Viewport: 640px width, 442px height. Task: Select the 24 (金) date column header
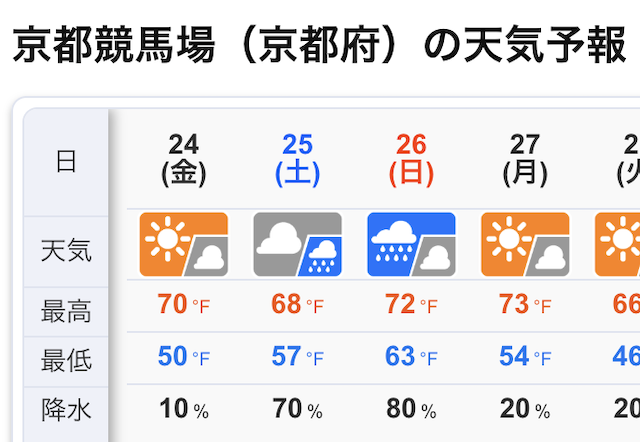(184, 160)
